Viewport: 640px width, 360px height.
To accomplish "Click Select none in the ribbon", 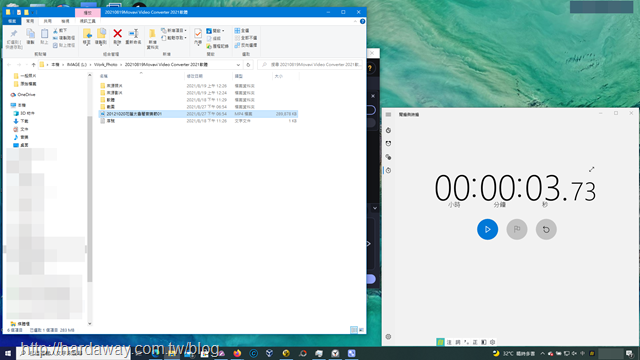I will click(246, 38).
